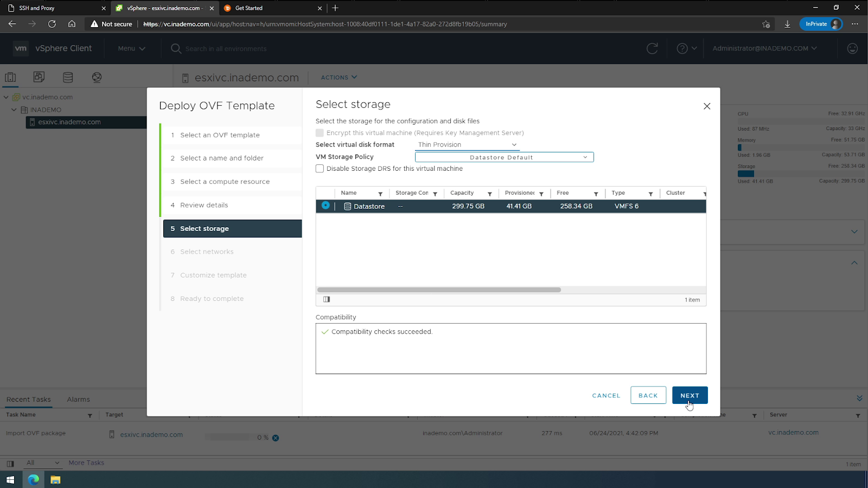Open the All tasks filter dropdown

42,463
